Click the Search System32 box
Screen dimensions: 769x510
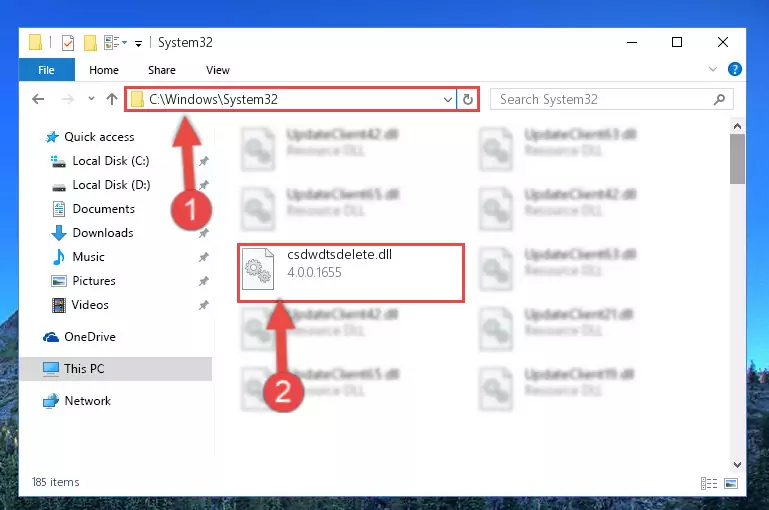(x=612, y=100)
